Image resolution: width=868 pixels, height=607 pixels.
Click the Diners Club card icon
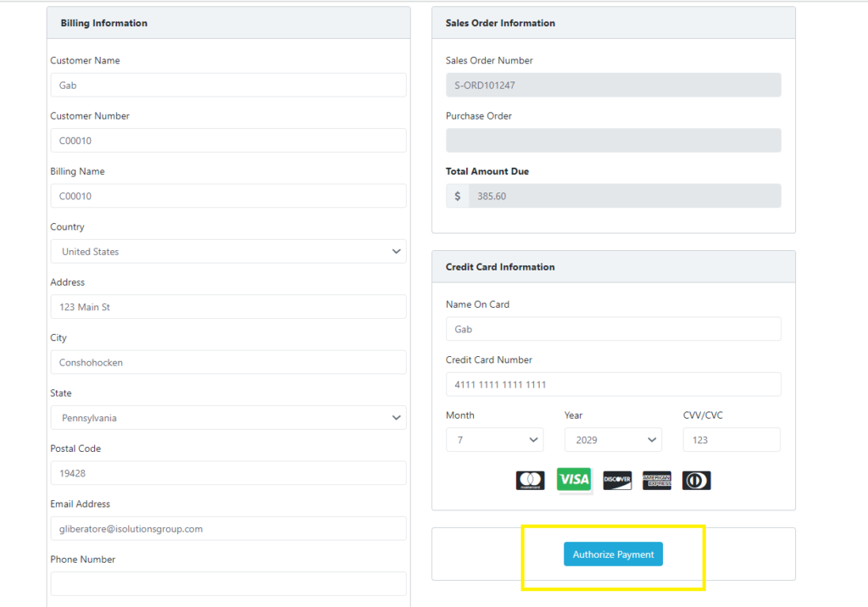pyautogui.click(x=696, y=481)
